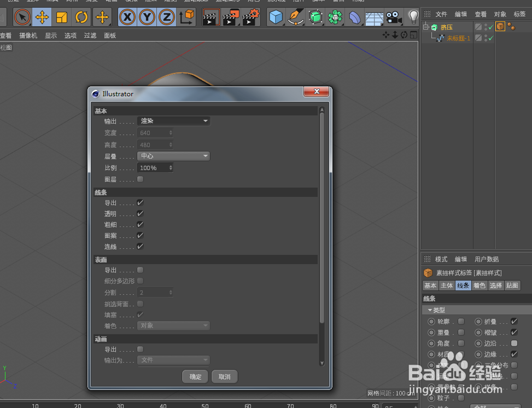Screen dimensions: 532x408
Task: Select the 重叠 radio button
Action: (x=431, y=333)
